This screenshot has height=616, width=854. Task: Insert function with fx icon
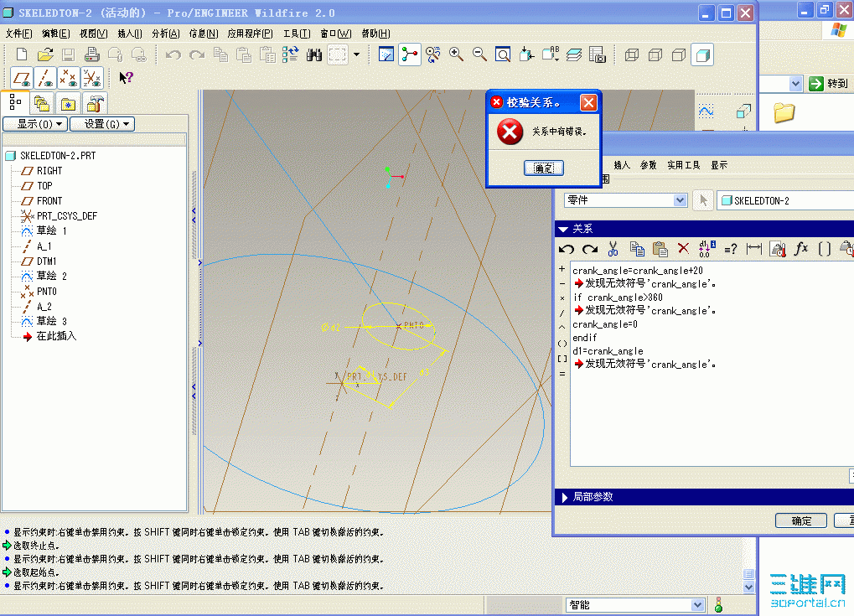click(x=800, y=249)
